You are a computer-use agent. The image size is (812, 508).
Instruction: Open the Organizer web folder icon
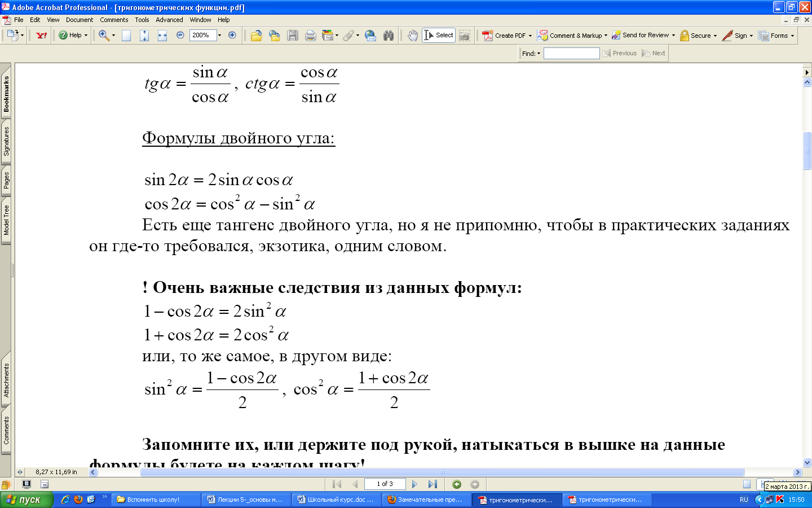[275, 36]
